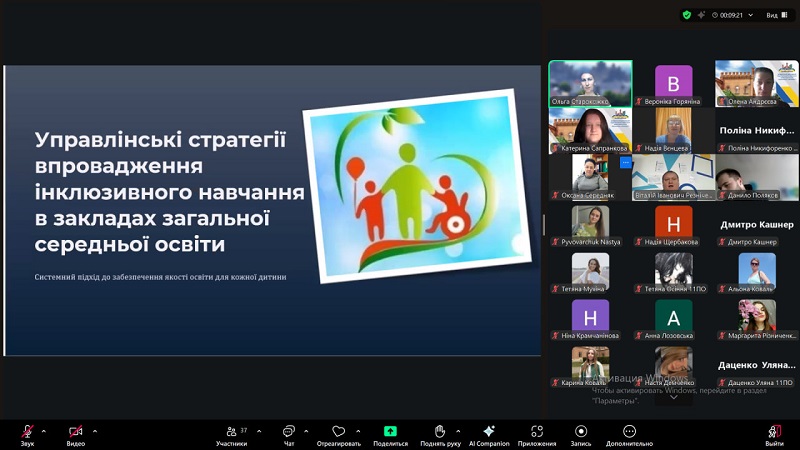Open the Дополнительно more options menu

[x=629, y=432]
